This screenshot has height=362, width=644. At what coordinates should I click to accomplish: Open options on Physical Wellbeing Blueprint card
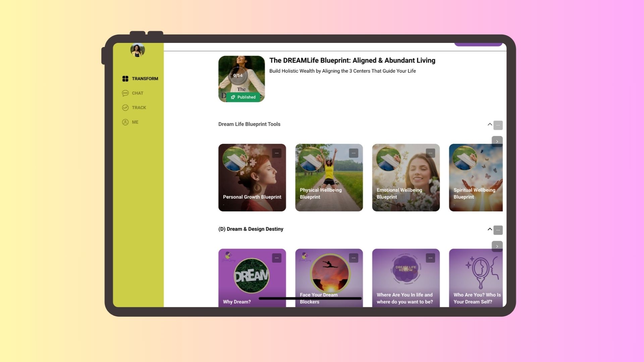[354, 153]
